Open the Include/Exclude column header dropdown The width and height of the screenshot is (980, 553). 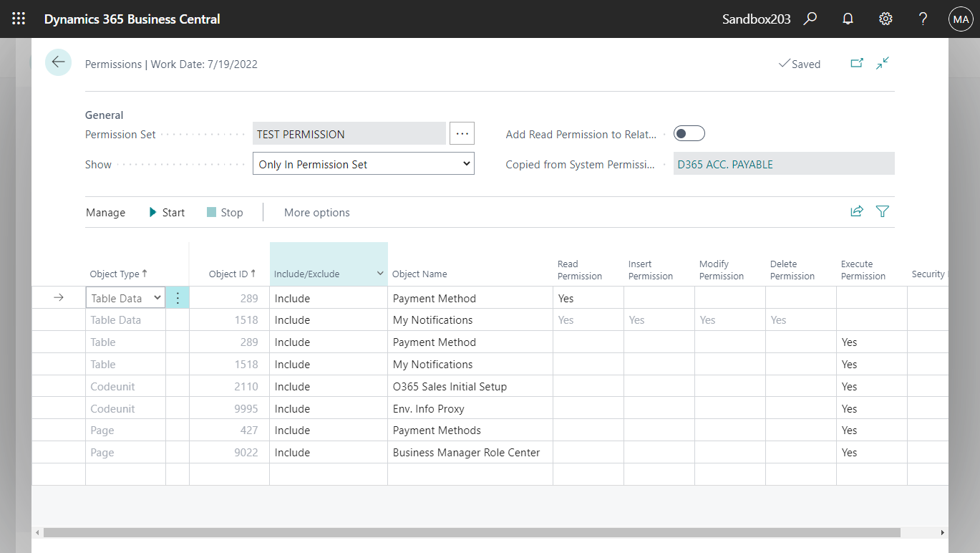(380, 274)
